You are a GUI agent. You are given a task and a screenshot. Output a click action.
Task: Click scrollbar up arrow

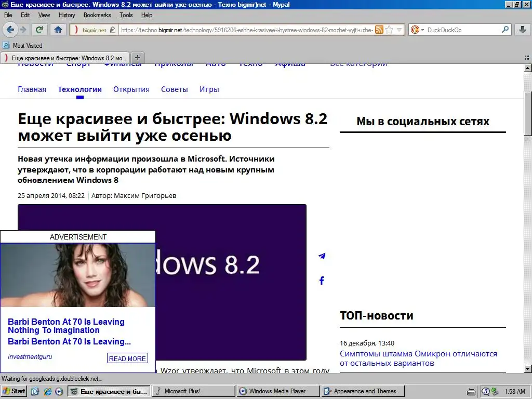528,68
